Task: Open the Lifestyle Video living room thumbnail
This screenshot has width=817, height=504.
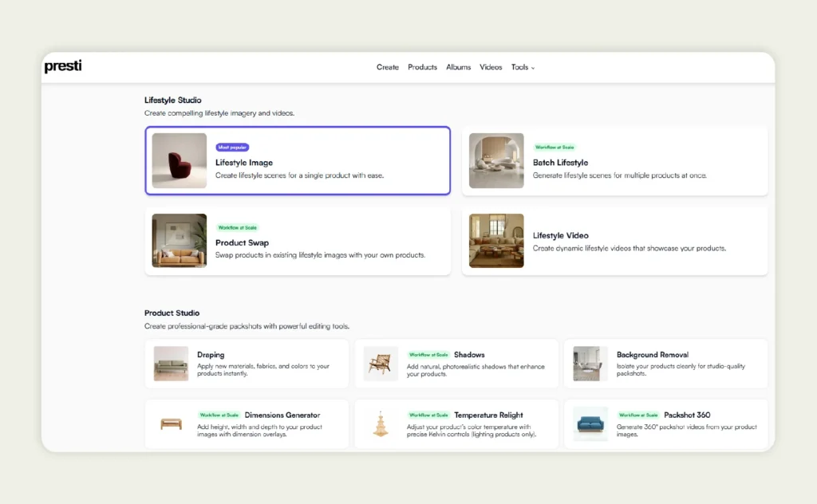Action: coord(496,241)
